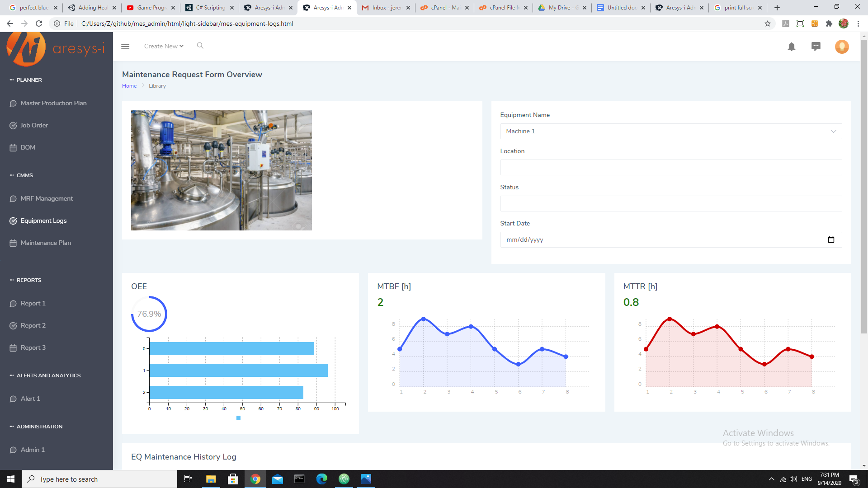Viewport: 868px width, 488px height.
Task: Go to MRF Management in sidebar
Action: 47,198
